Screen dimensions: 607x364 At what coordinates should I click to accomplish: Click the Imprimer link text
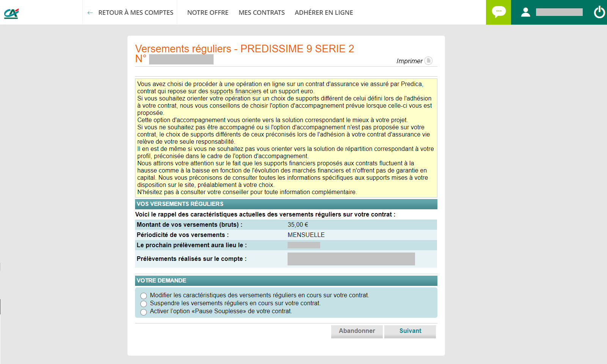pyautogui.click(x=409, y=61)
